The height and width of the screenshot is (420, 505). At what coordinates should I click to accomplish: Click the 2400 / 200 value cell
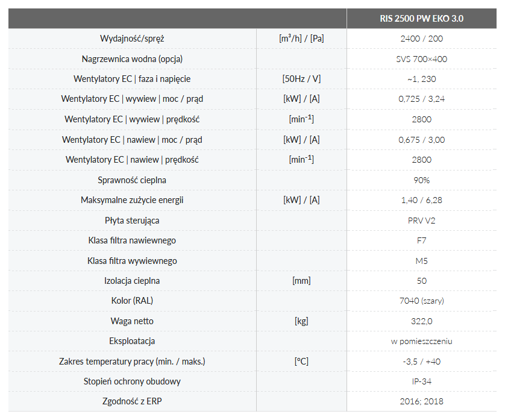pyautogui.click(x=421, y=39)
